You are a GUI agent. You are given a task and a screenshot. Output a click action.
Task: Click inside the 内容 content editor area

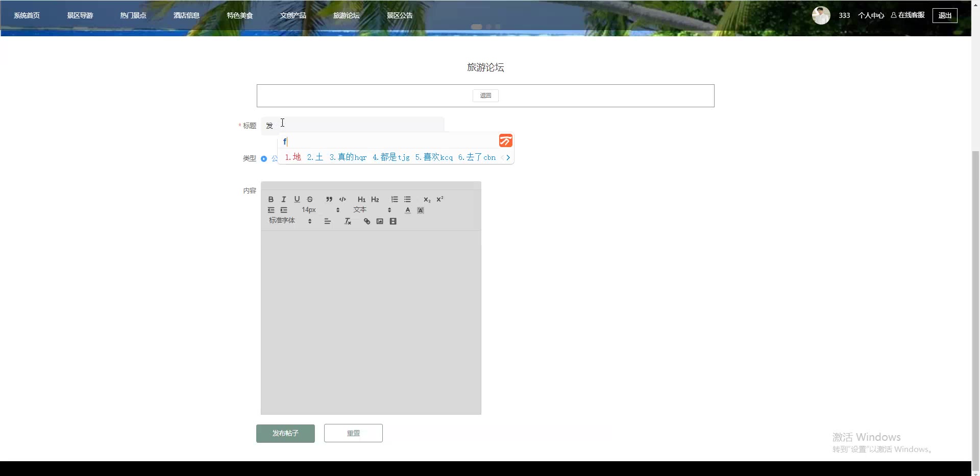tap(371, 322)
